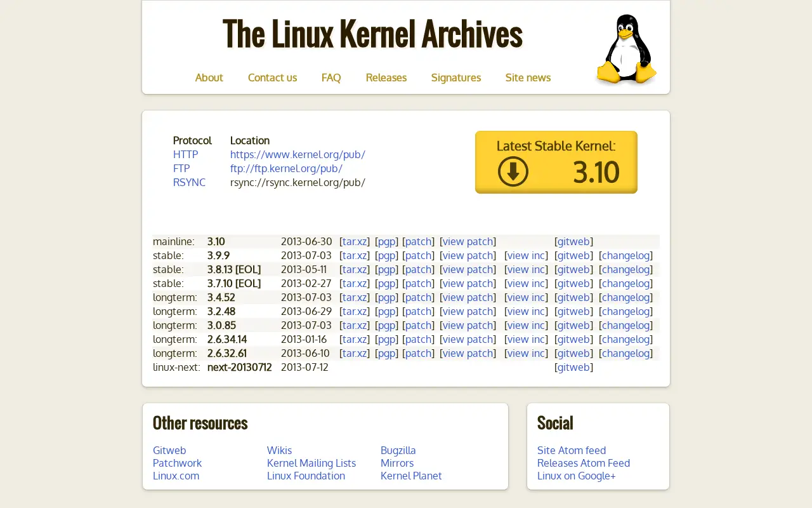The width and height of the screenshot is (812, 508).
Task: View patch for longterm 2.6.32.61
Action: pyautogui.click(x=468, y=353)
